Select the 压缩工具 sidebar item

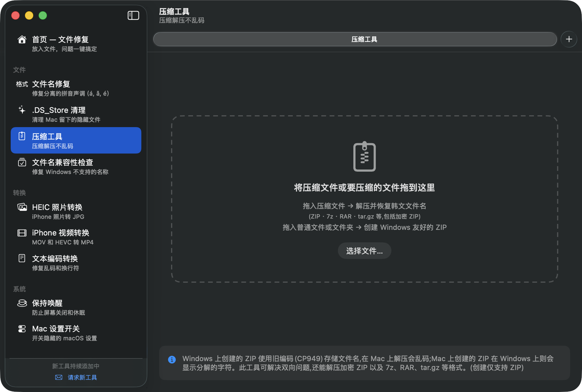pos(76,140)
